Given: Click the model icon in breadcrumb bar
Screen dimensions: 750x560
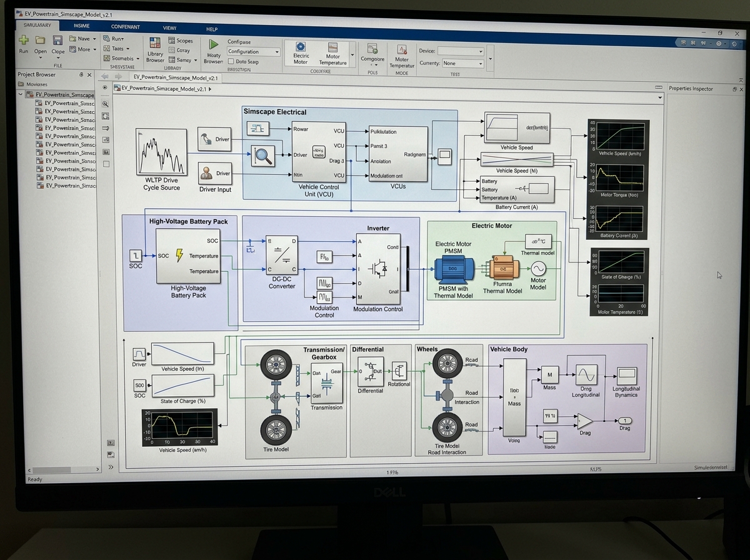Looking at the screenshot, I should pos(116,89).
